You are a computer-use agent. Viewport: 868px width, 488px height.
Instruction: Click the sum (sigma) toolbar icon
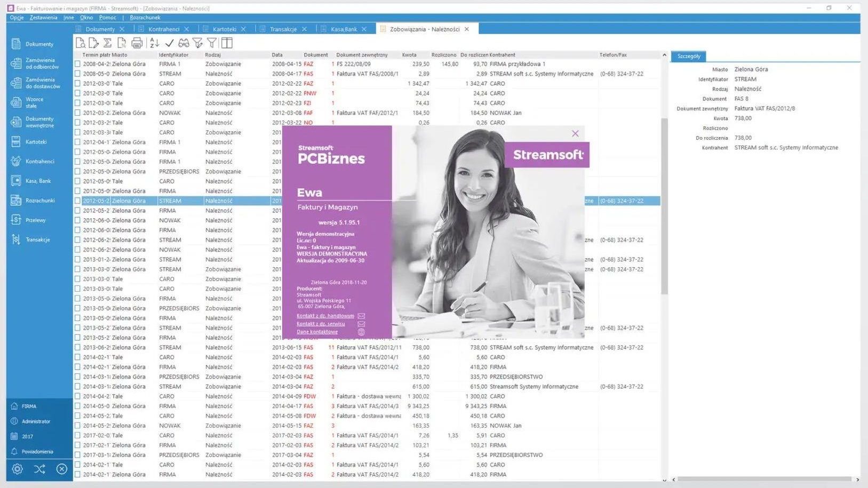point(107,43)
